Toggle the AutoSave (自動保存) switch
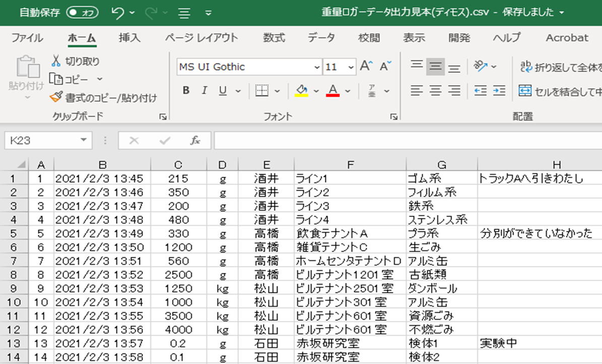Image resolution: width=602 pixels, height=364 pixels. click(82, 13)
